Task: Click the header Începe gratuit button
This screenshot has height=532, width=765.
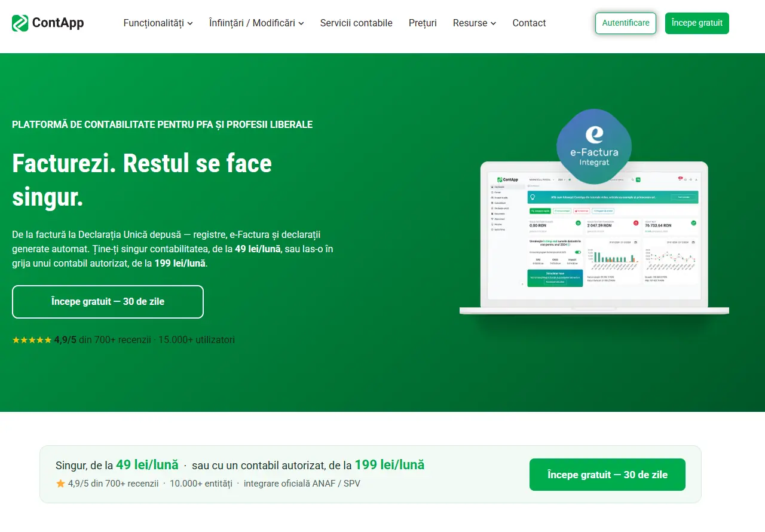Action: [x=697, y=23]
